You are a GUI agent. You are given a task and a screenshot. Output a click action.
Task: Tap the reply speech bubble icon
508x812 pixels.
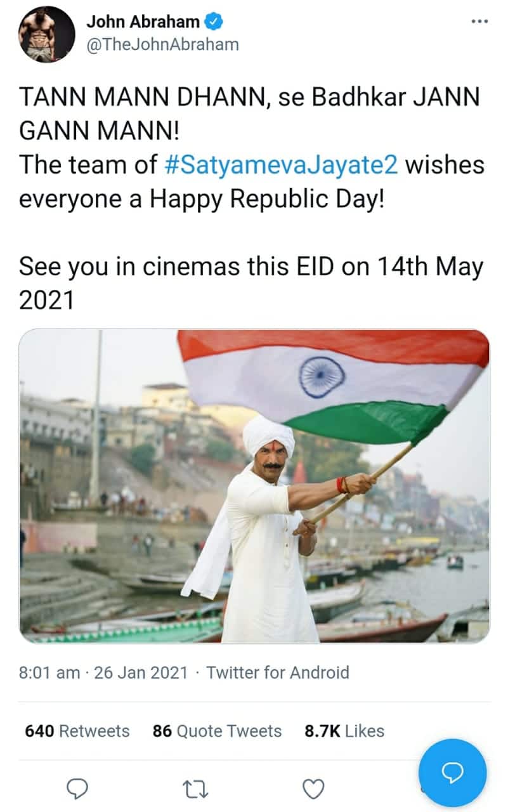[x=77, y=789]
